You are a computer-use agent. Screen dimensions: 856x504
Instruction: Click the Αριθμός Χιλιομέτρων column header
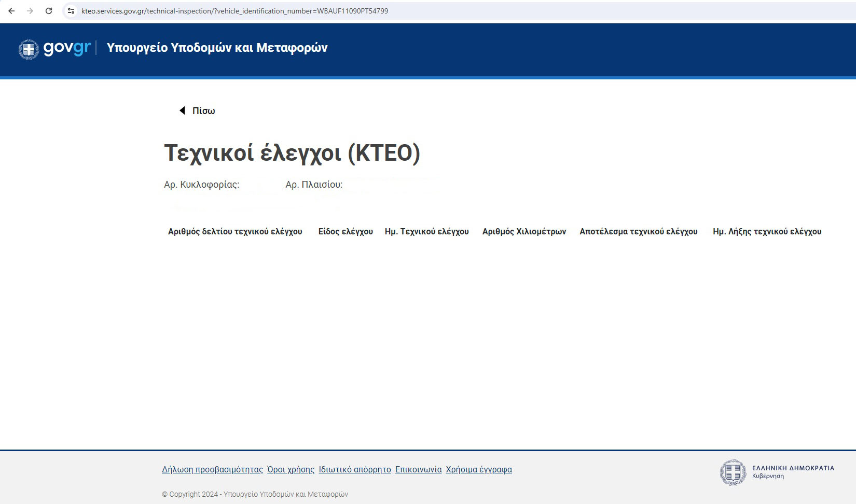click(x=524, y=232)
